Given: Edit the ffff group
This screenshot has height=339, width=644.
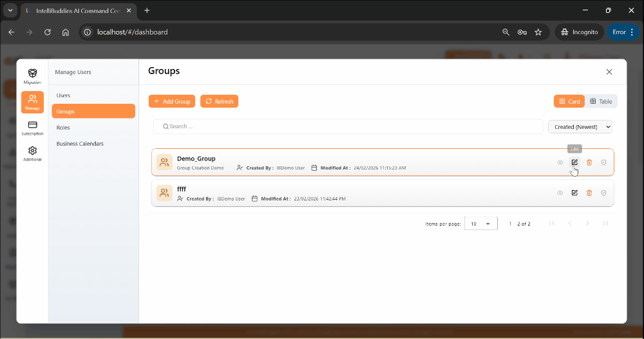Looking at the screenshot, I should [x=574, y=193].
